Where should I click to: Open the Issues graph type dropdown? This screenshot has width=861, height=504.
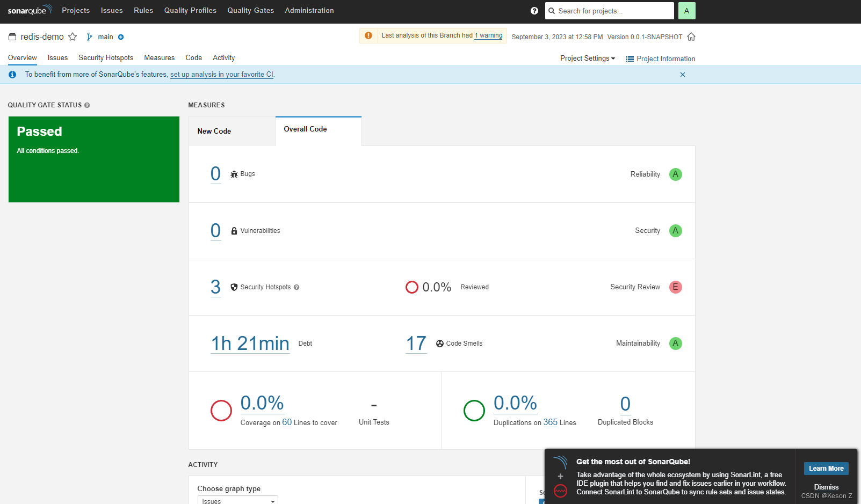[x=238, y=500]
